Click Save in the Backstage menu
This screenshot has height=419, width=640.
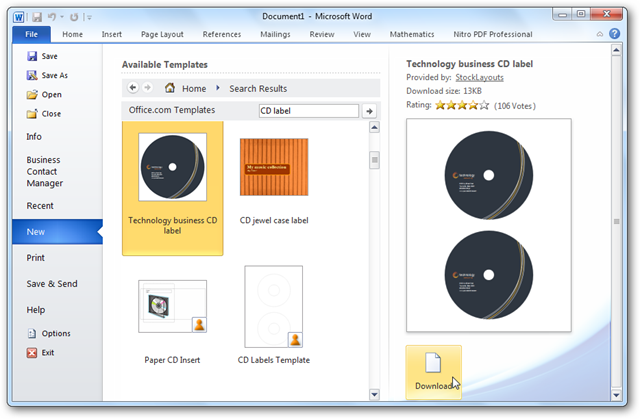[x=42, y=56]
